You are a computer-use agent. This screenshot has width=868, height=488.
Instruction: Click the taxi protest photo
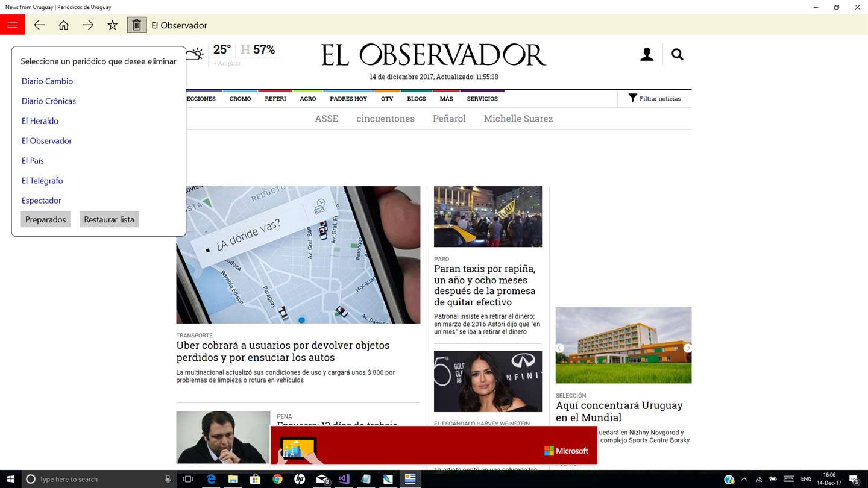pyautogui.click(x=488, y=216)
